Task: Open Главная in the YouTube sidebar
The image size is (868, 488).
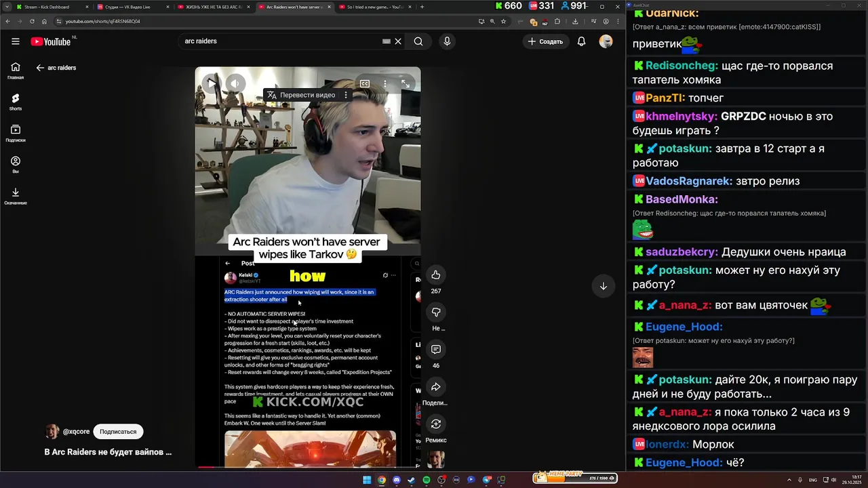Action: 16,71
